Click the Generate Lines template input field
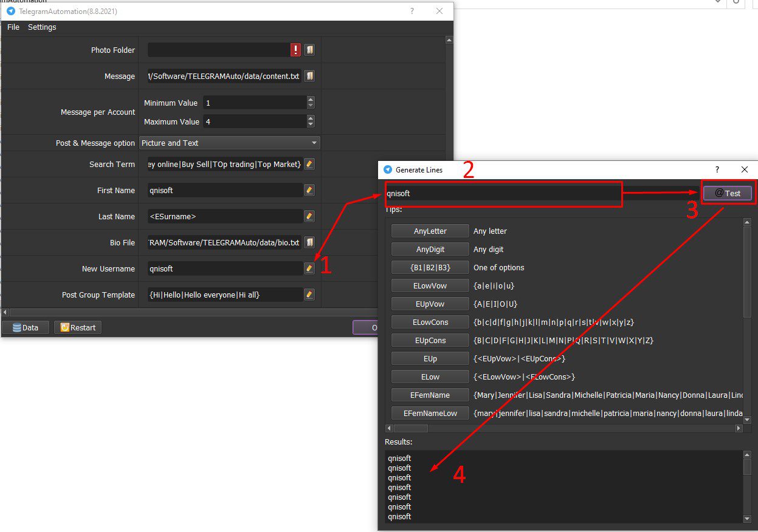 click(x=541, y=193)
